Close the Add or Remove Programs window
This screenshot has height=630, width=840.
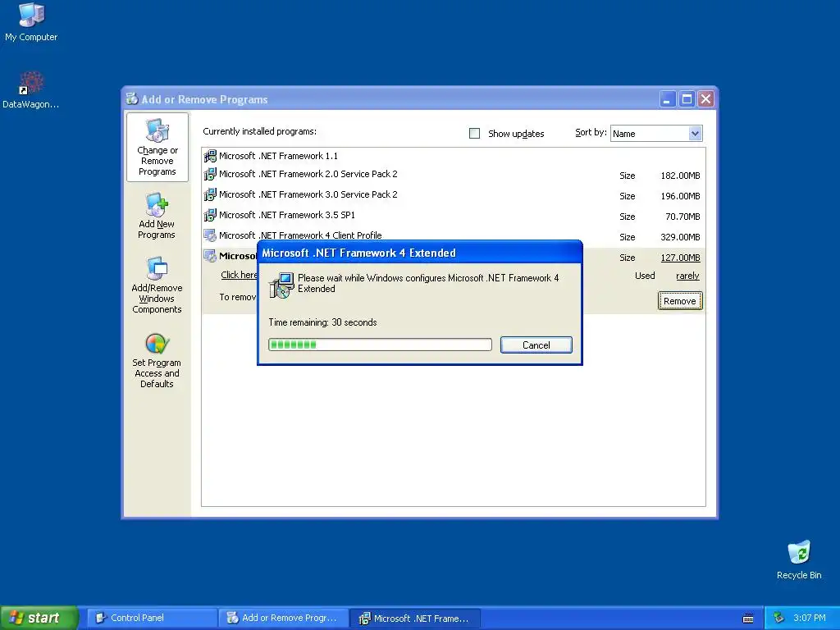click(x=706, y=99)
